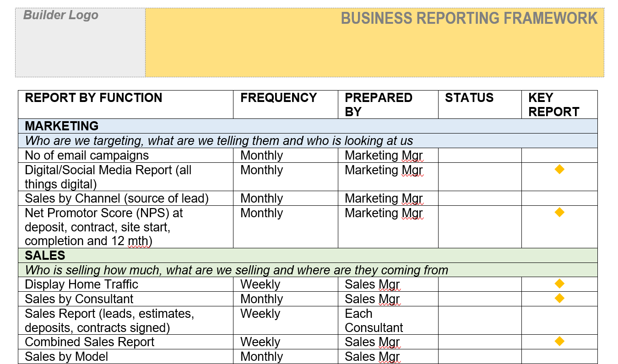Click the 'Each Consultant' prepared-by cell
Image resolution: width=618 pixels, height=364 pixels.
click(x=374, y=321)
